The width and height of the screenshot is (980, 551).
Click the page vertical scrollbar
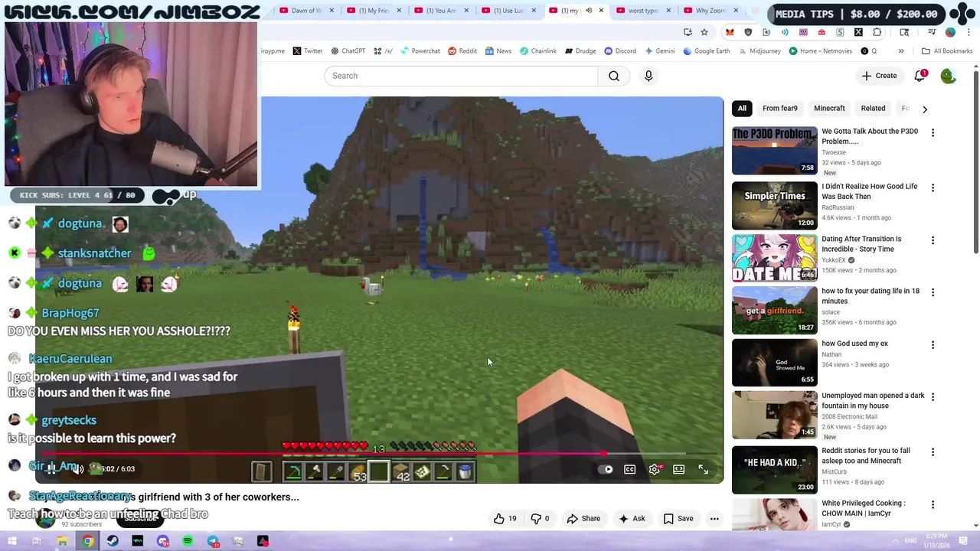point(975,161)
